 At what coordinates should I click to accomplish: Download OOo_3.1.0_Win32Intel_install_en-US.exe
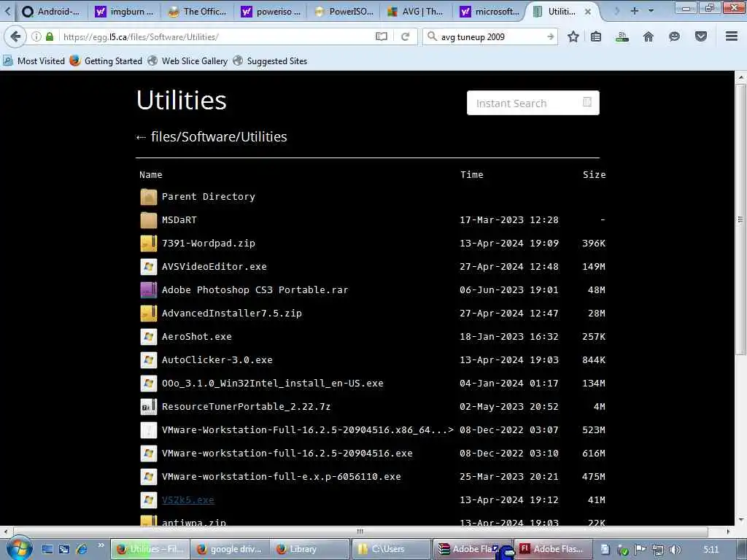273,384
